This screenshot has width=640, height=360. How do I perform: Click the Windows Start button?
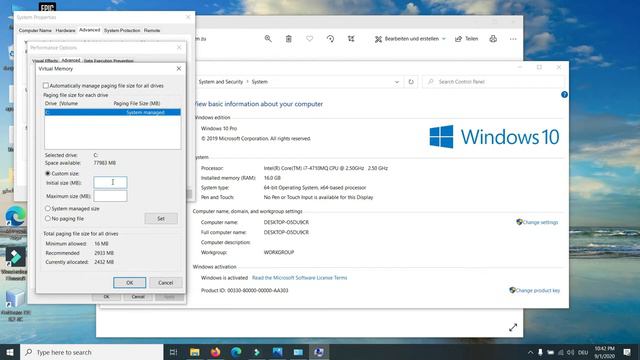(x=10, y=352)
